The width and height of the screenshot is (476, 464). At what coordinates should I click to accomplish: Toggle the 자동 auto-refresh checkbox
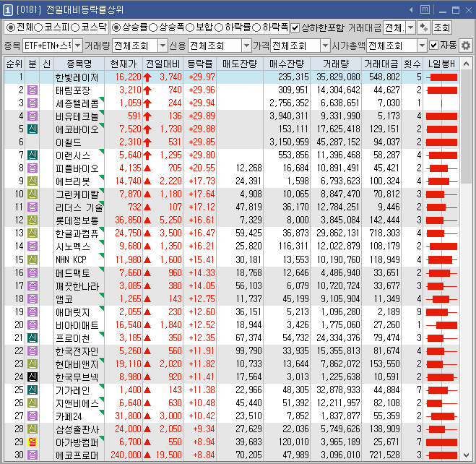click(434, 46)
